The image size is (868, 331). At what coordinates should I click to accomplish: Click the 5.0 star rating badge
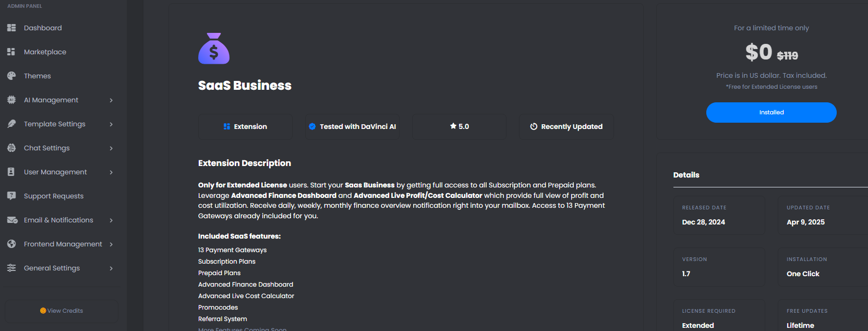[459, 127]
